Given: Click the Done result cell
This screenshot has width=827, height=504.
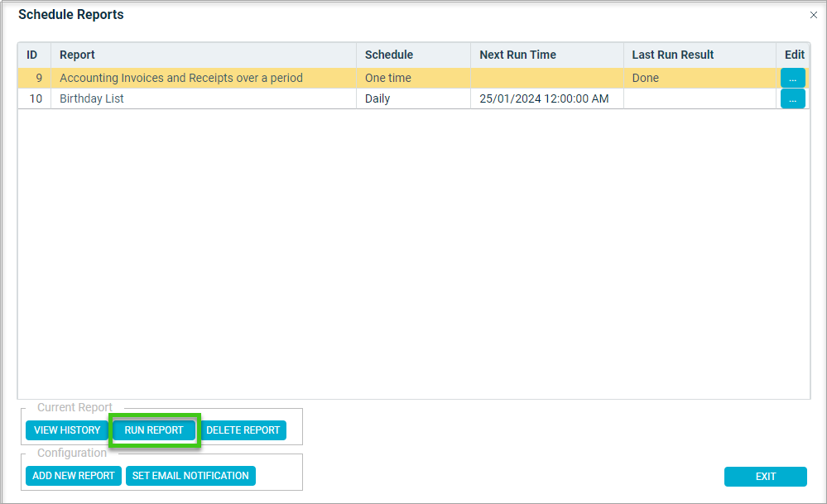Looking at the screenshot, I should tap(700, 78).
